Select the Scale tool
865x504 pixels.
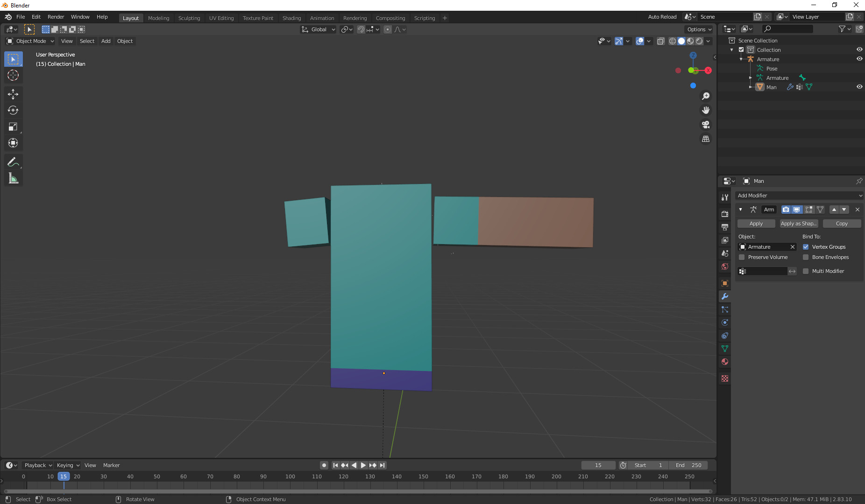click(x=13, y=127)
